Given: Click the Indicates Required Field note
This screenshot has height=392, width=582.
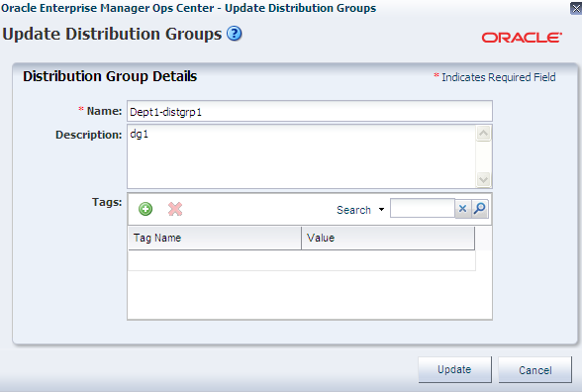Looking at the screenshot, I should click(495, 77).
